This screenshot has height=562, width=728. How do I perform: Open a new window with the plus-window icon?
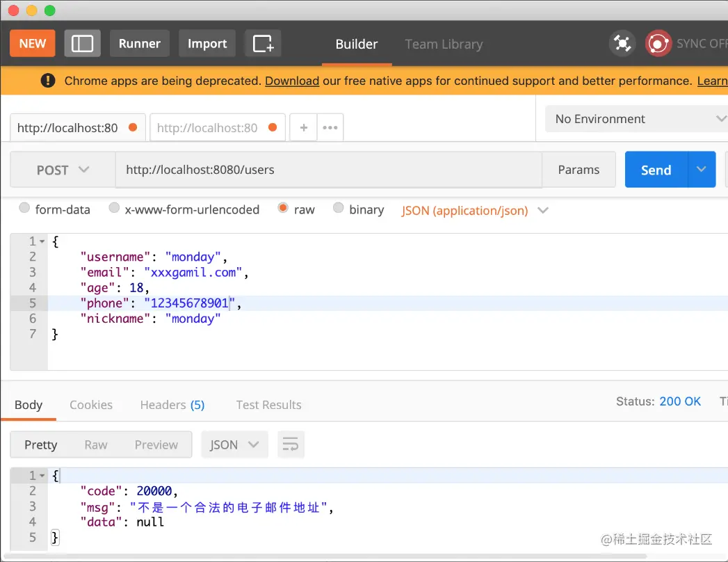pyautogui.click(x=263, y=44)
